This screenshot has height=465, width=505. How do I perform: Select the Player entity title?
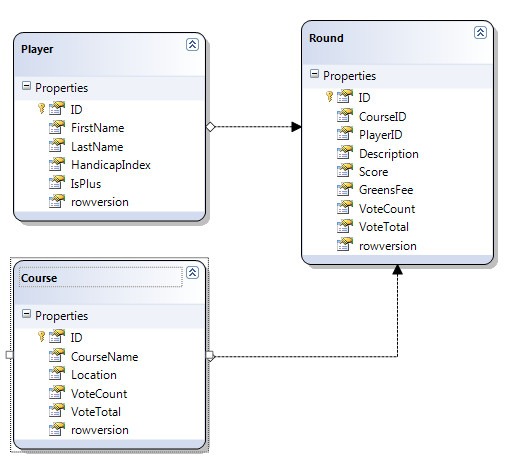37,49
